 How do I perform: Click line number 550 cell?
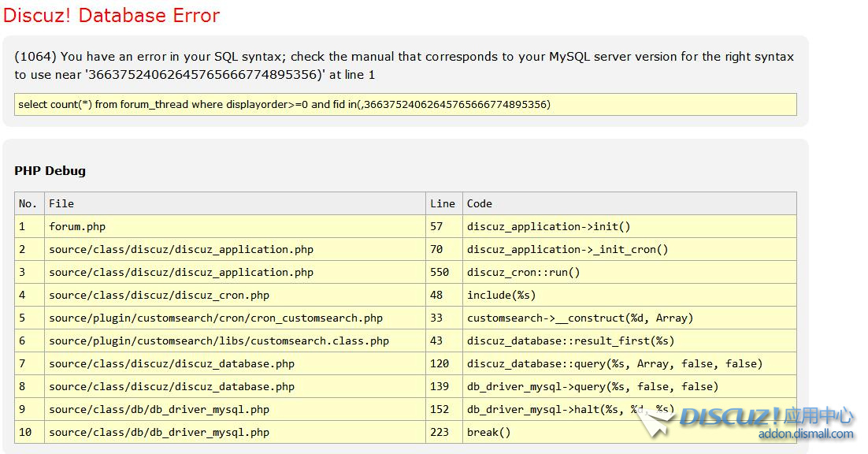click(440, 272)
